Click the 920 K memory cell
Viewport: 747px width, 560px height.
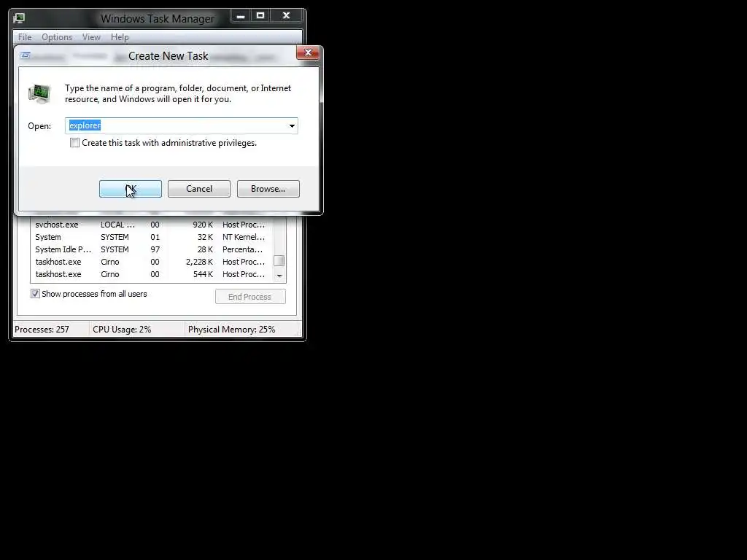click(x=203, y=225)
